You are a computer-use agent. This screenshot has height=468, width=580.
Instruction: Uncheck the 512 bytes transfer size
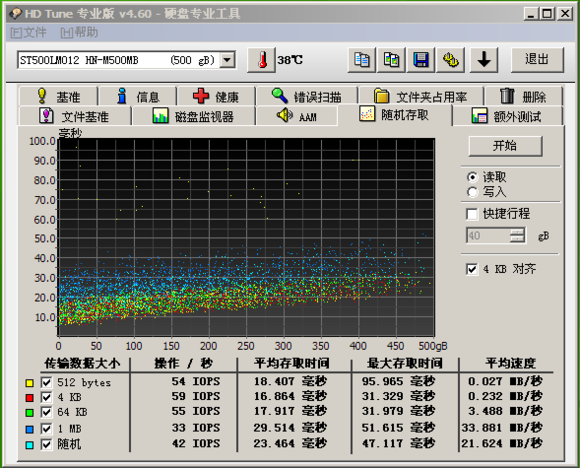pyautogui.click(x=46, y=383)
